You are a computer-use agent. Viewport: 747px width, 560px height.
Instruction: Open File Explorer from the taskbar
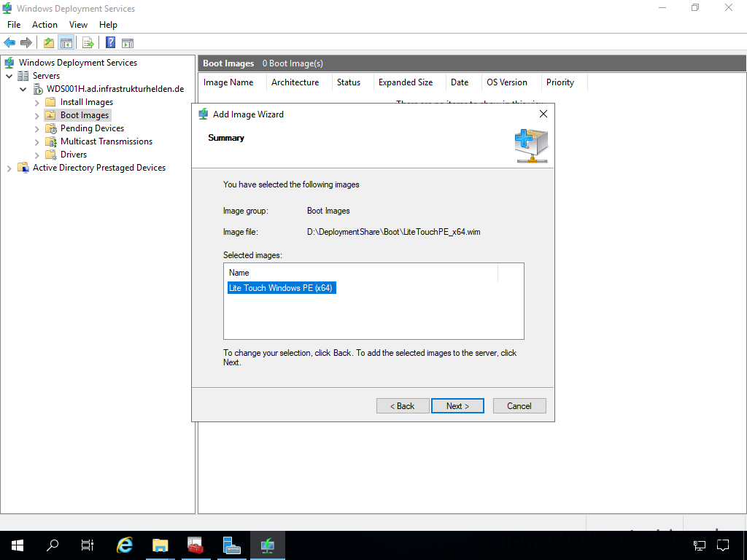pos(160,545)
